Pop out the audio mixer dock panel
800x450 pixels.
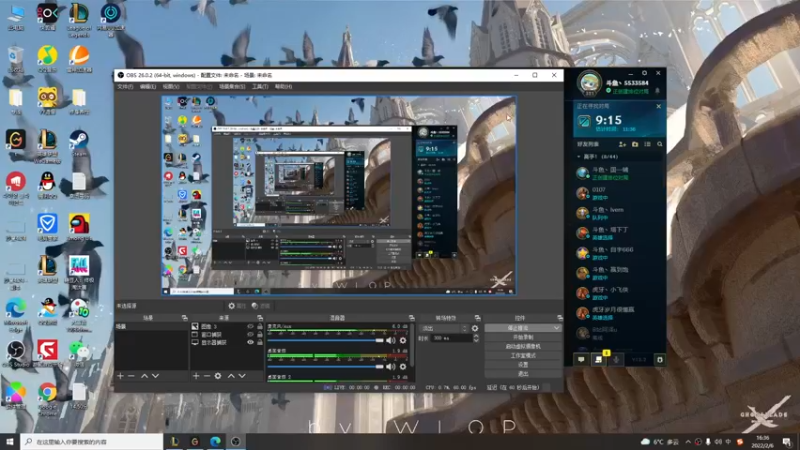pyautogui.click(x=411, y=318)
